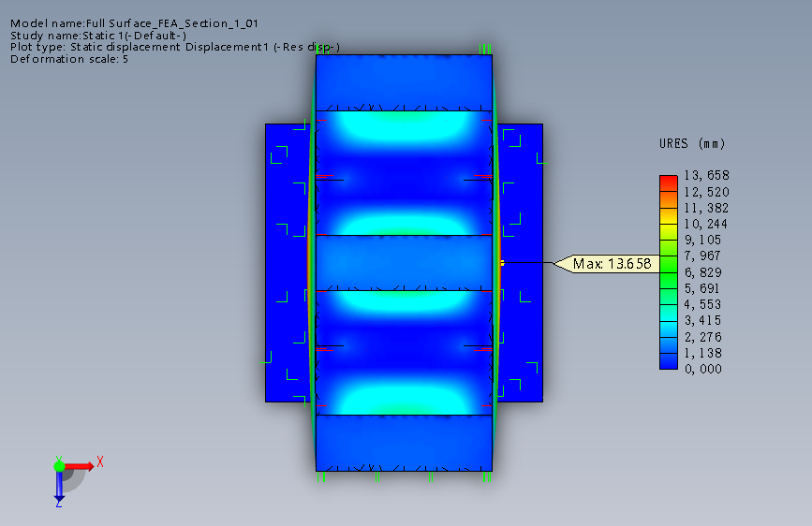This screenshot has height=526, width=812.
Task: Click the Plot type text line
Action: (x=175, y=47)
